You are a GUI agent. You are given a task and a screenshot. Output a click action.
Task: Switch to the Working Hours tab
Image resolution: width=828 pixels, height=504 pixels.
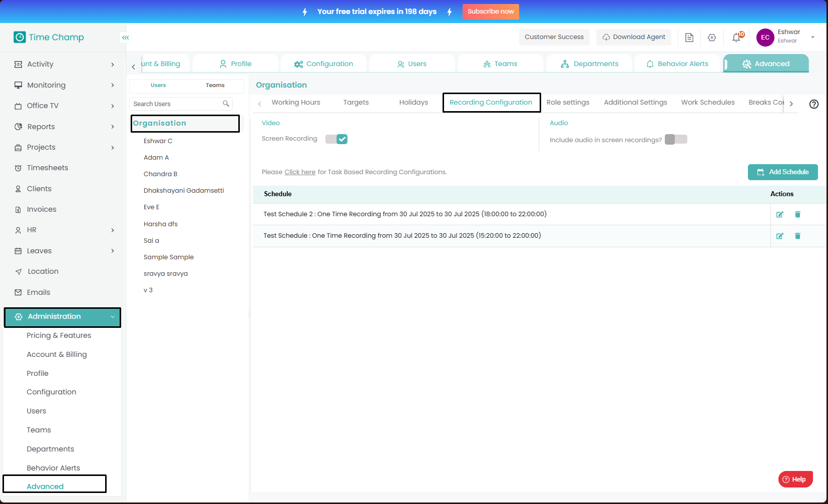[296, 103]
